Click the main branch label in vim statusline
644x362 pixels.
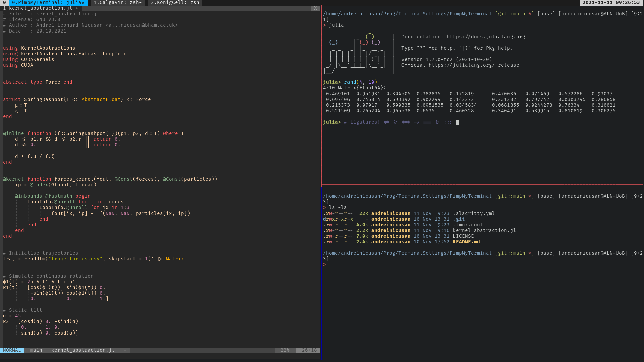coord(36,350)
